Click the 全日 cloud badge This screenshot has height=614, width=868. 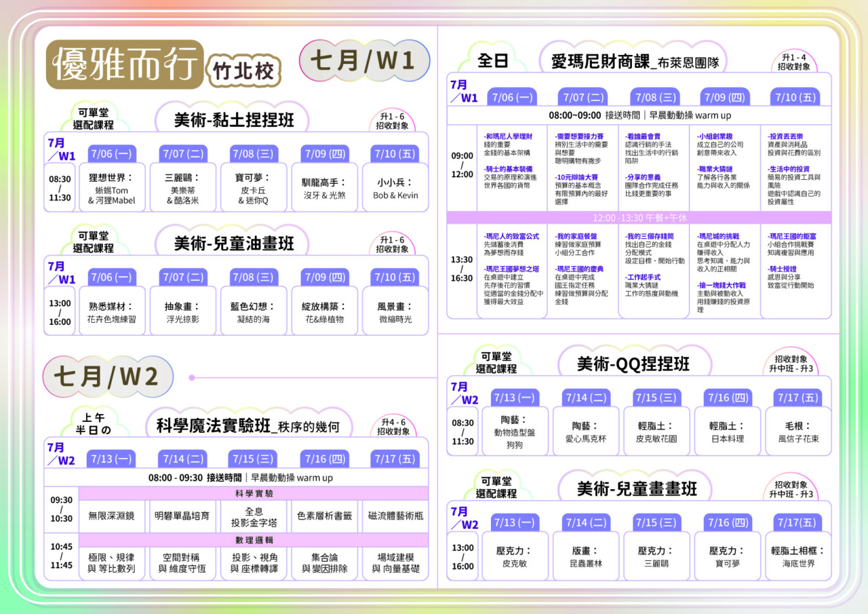pyautogui.click(x=493, y=61)
